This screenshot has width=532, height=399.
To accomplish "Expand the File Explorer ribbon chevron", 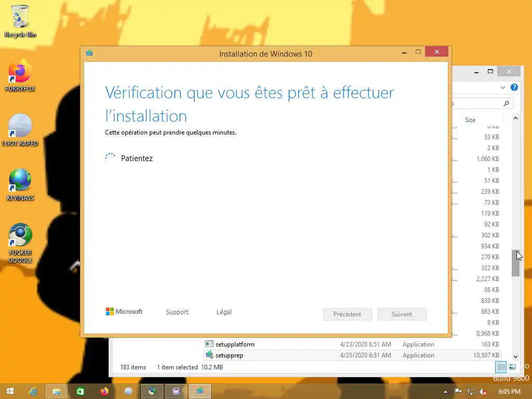I will click(503, 87).
